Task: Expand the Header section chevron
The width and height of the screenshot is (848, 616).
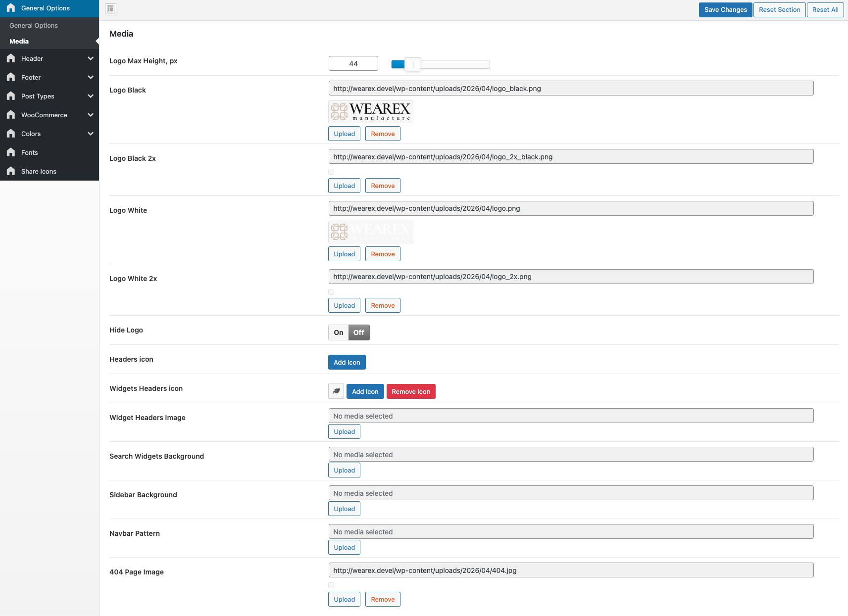Action: (x=91, y=58)
